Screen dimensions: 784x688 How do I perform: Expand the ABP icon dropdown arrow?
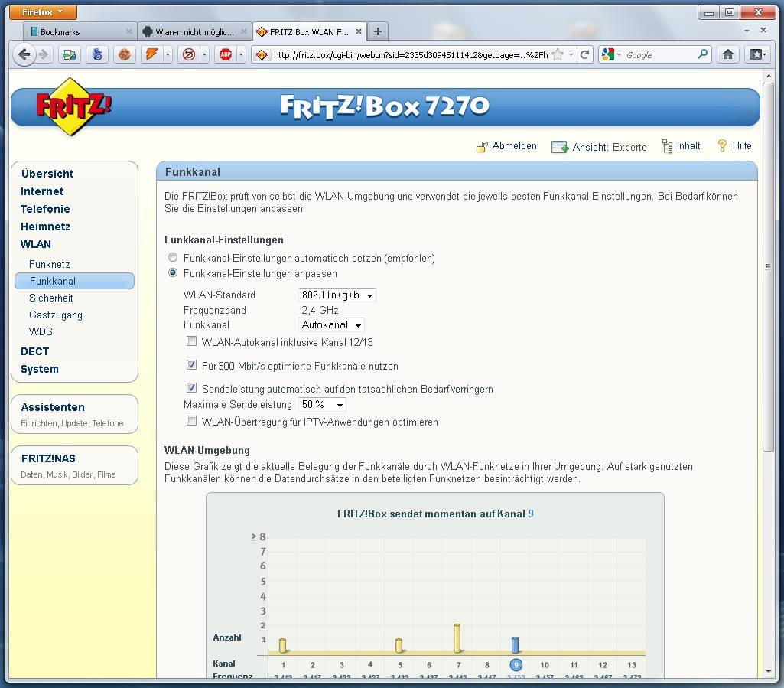pos(242,54)
